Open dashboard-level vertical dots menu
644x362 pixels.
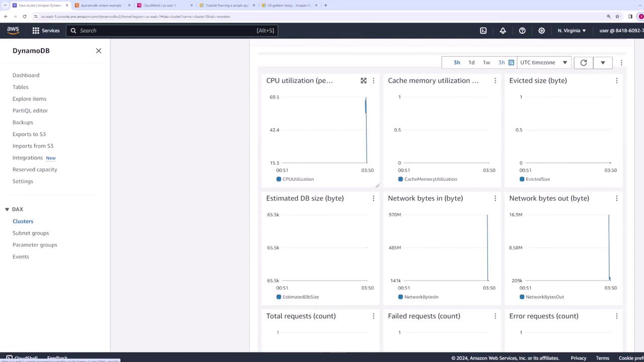[x=621, y=63]
